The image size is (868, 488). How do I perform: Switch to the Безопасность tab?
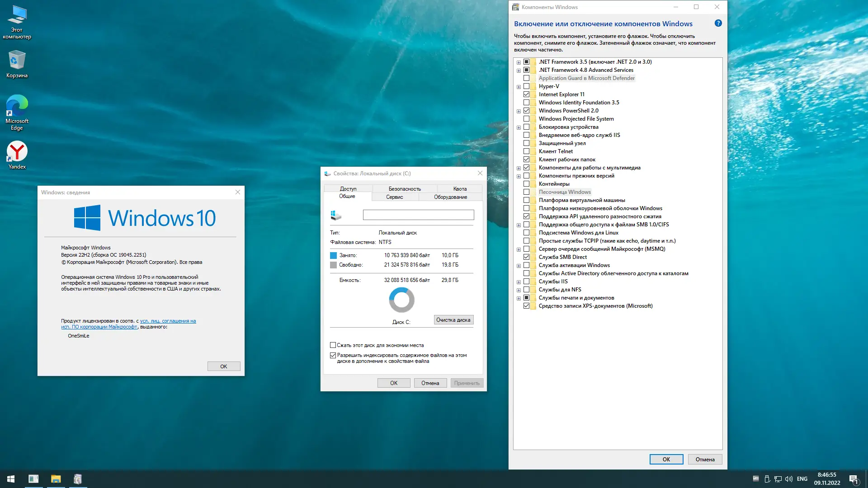click(404, 189)
